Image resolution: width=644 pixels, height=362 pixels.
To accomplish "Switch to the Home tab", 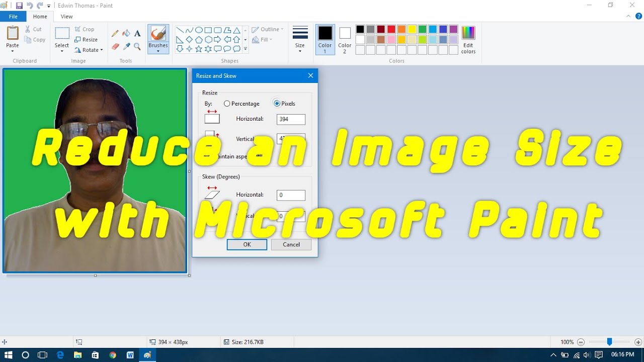I will click(40, 17).
